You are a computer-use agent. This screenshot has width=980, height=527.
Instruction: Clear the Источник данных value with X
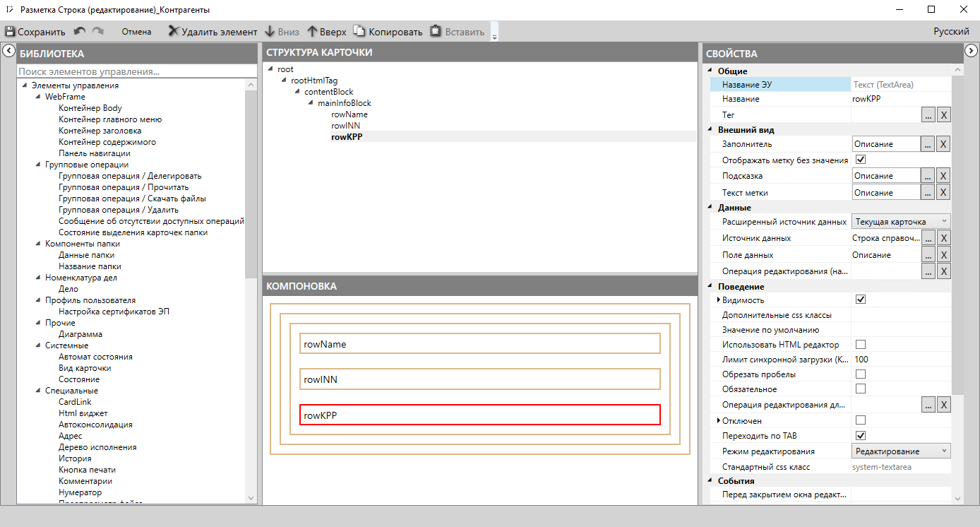pyautogui.click(x=943, y=239)
